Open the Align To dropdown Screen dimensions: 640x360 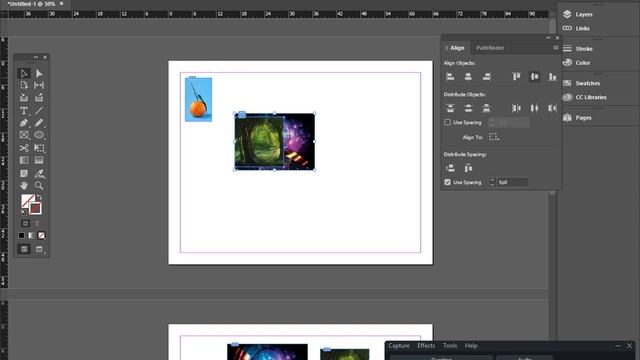pos(494,137)
